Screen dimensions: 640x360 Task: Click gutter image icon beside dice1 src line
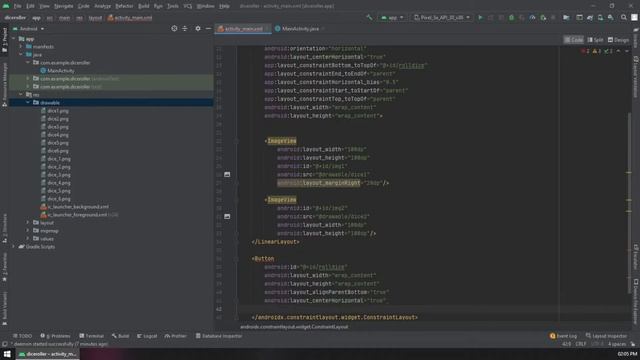click(227, 174)
